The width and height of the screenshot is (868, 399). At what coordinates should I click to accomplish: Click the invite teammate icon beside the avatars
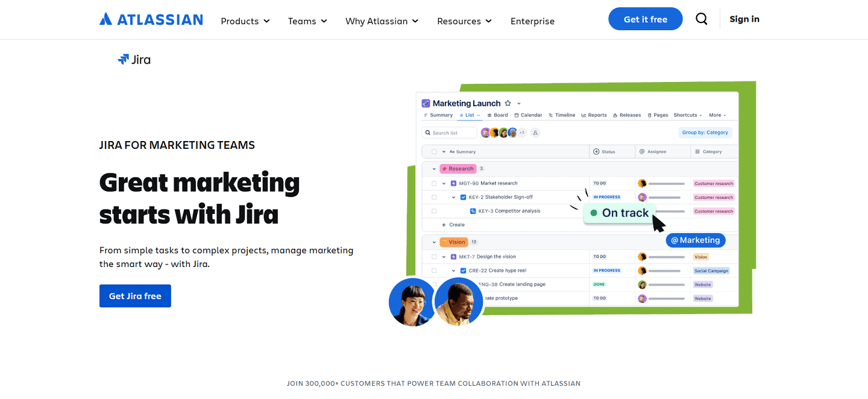pyautogui.click(x=536, y=132)
